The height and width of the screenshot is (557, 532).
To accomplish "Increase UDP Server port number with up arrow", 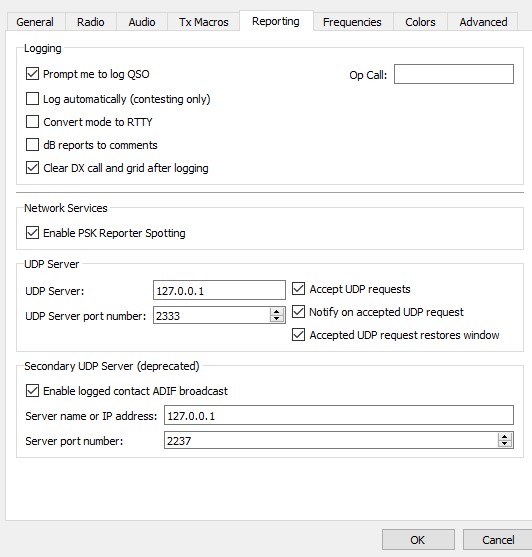I will point(277,312).
